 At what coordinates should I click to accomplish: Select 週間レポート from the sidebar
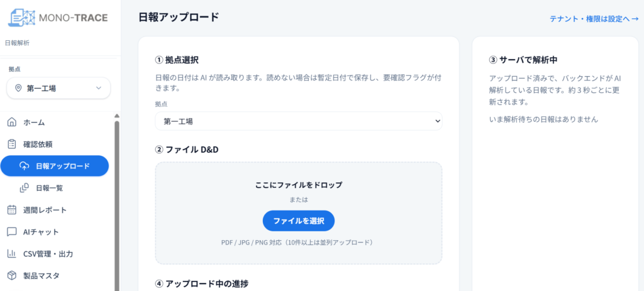click(45, 210)
